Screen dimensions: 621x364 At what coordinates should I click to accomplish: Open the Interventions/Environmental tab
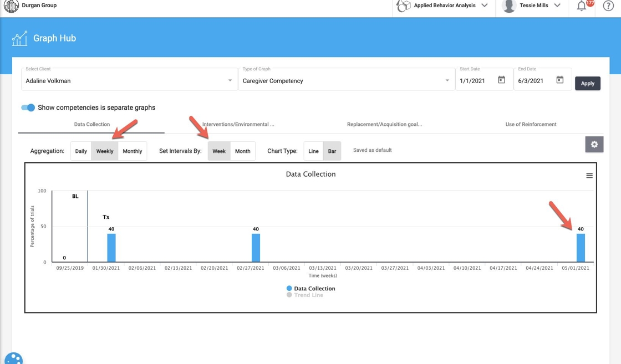pos(238,124)
